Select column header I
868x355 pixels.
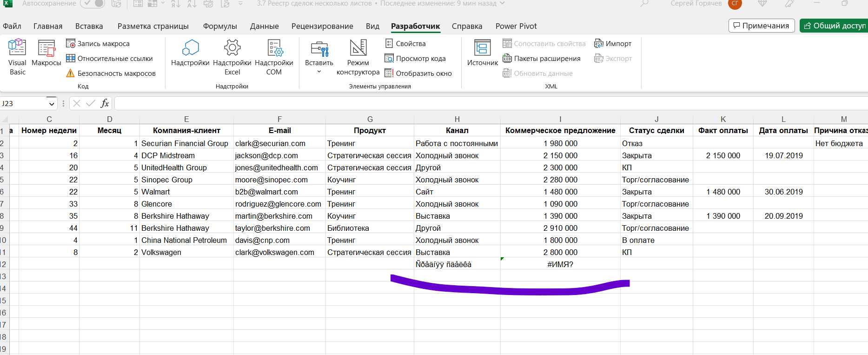560,119
